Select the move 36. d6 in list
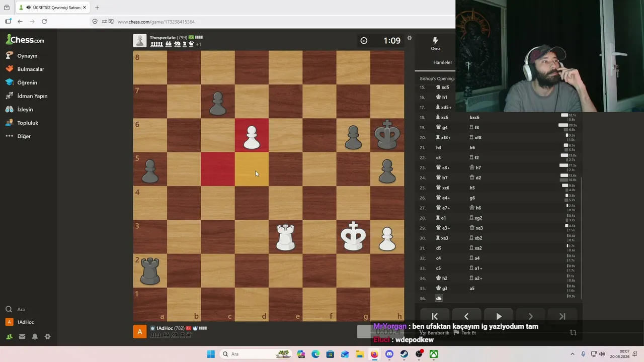Image resolution: width=644 pixels, height=362 pixels. pos(439,298)
